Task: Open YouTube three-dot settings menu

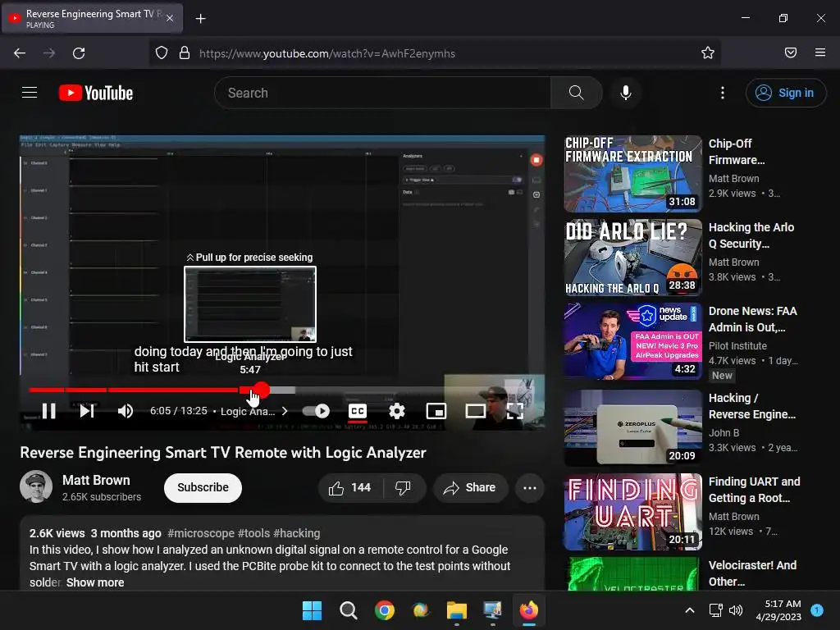Action: (x=723, y=93)
